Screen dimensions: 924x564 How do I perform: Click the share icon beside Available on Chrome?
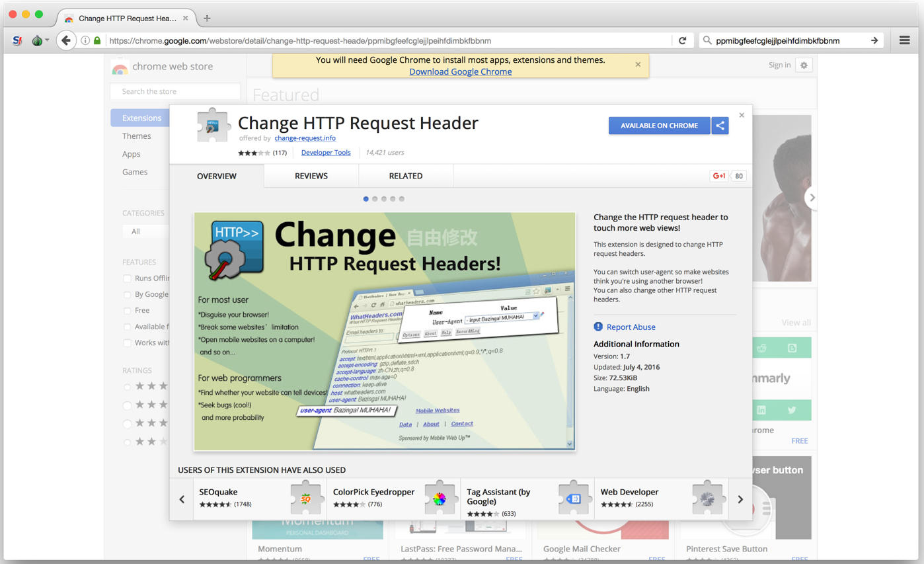[x=720, y=126]
